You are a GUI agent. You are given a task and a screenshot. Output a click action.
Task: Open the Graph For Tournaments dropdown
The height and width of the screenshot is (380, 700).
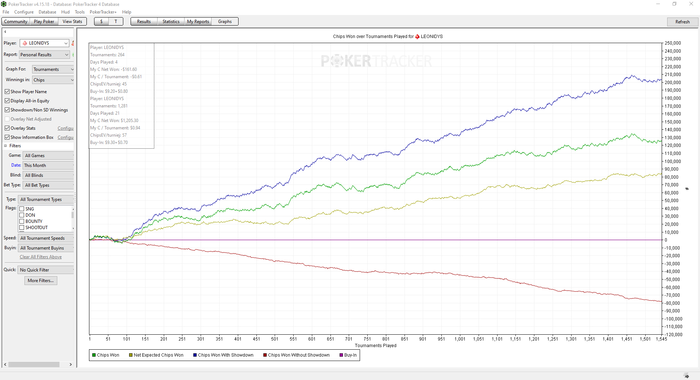(53, 69)
